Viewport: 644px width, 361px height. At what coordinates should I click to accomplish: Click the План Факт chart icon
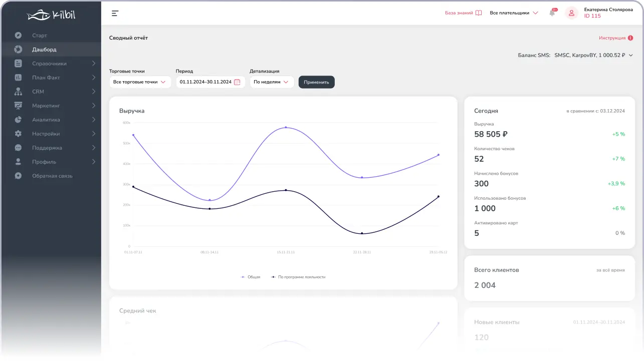(19, 78)
